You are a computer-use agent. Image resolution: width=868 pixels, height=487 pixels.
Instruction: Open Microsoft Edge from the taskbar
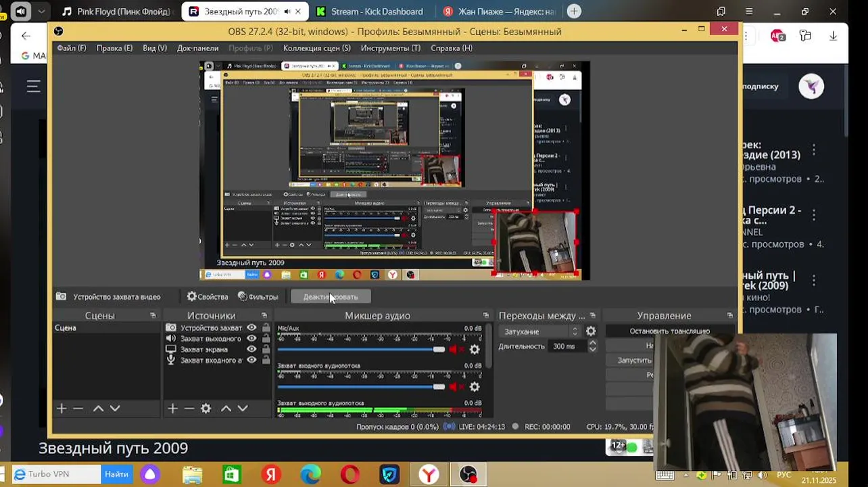(310, 475)
